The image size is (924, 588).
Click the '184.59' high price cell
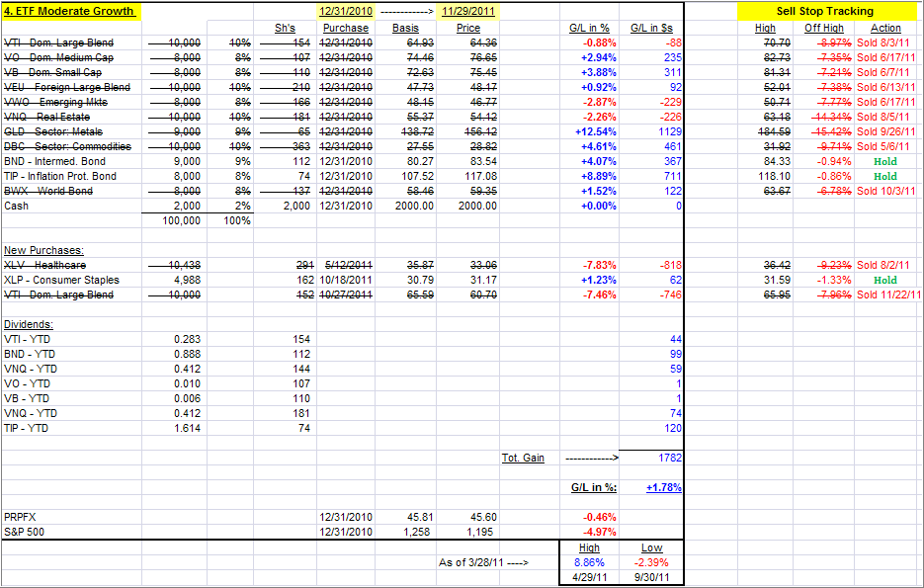[x=775, y=131]
